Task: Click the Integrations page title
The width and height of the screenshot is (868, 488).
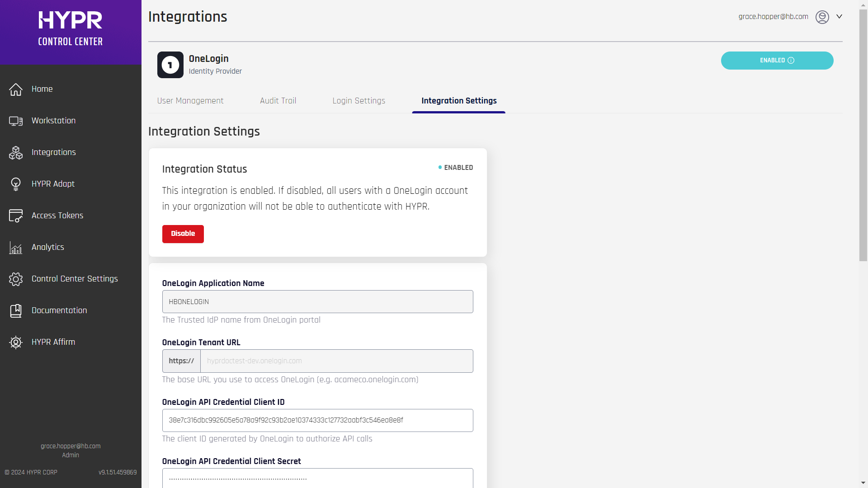Action: pyautogui.click(x=188, y=17)
